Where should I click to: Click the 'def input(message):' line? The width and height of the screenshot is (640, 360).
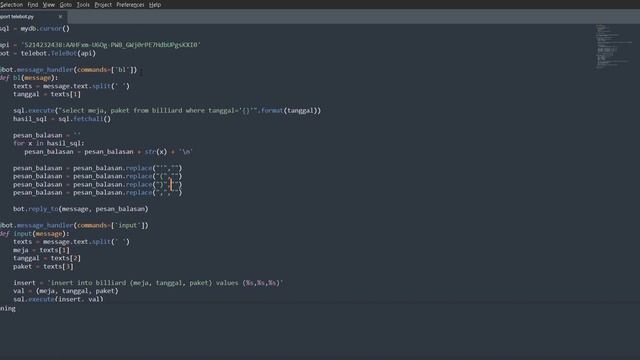point(35,233)
